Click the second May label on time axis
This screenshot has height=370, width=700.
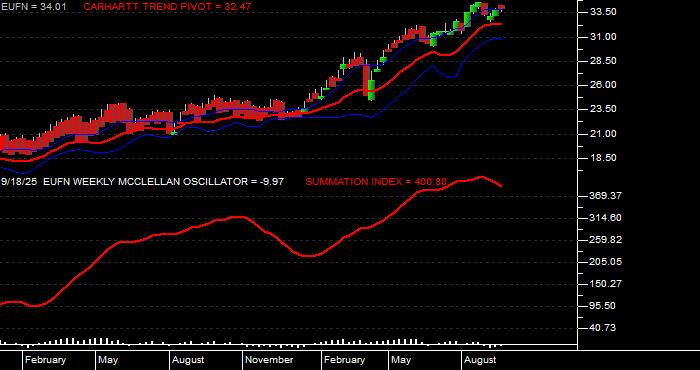point(401,360)
